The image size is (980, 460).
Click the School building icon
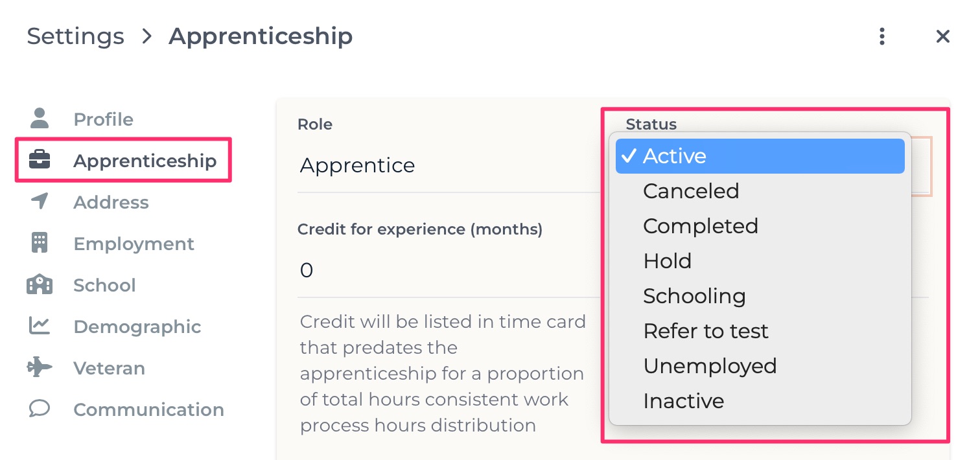point(40,284)
